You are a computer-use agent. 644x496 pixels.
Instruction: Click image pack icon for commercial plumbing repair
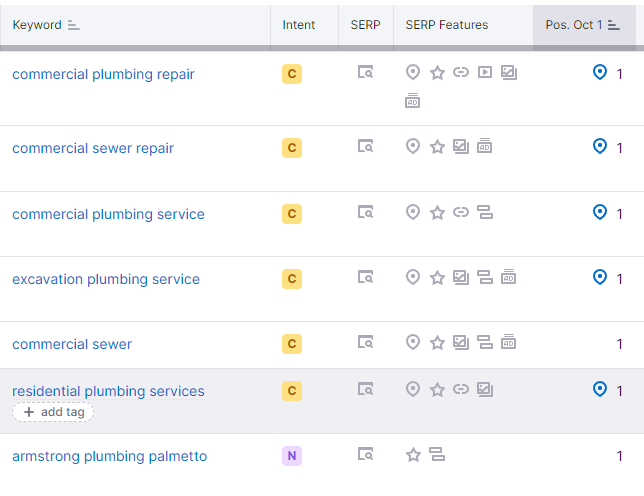pyautogui.click(x=509, y=73)
